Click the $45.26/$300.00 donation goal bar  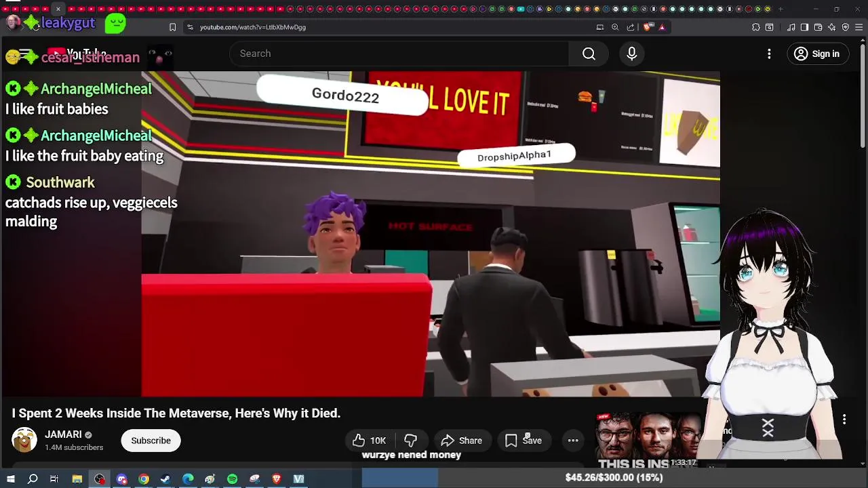click(614, 478)
